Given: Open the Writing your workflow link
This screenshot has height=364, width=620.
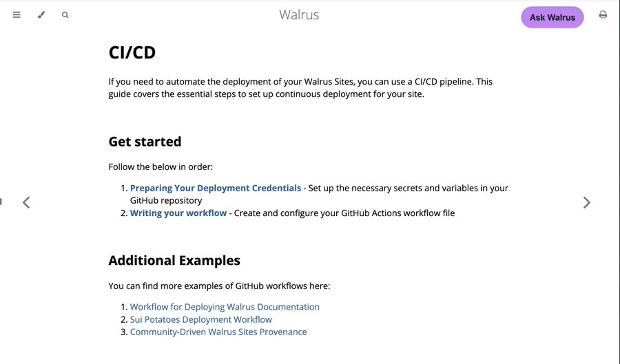Looking at the screenshot, I should 178,213.
